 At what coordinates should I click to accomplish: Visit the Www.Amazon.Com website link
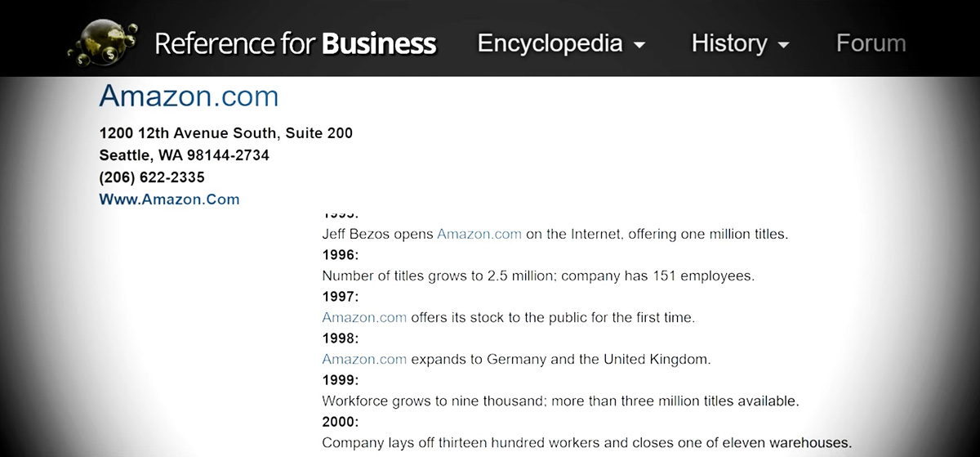169,199
